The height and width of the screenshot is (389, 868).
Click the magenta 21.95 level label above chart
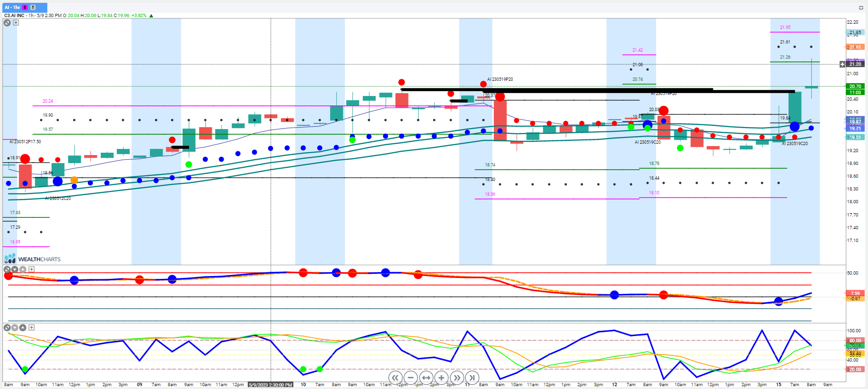785,27
